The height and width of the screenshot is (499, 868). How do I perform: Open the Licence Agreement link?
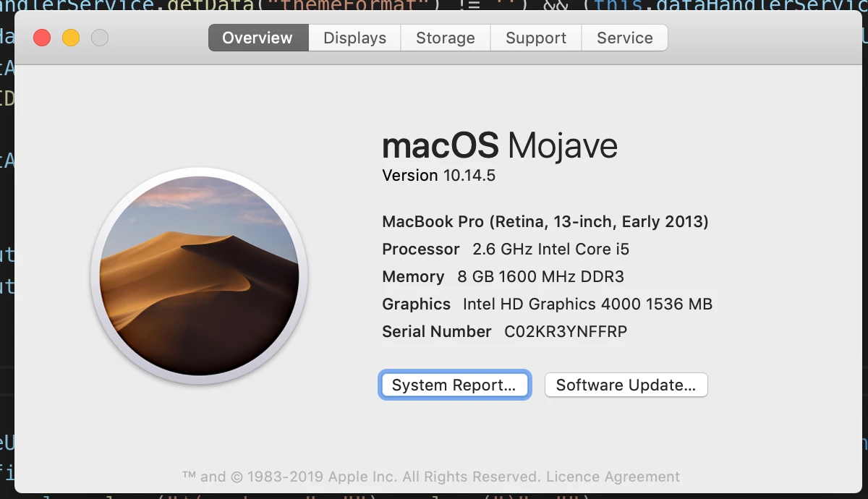point(613,477)
